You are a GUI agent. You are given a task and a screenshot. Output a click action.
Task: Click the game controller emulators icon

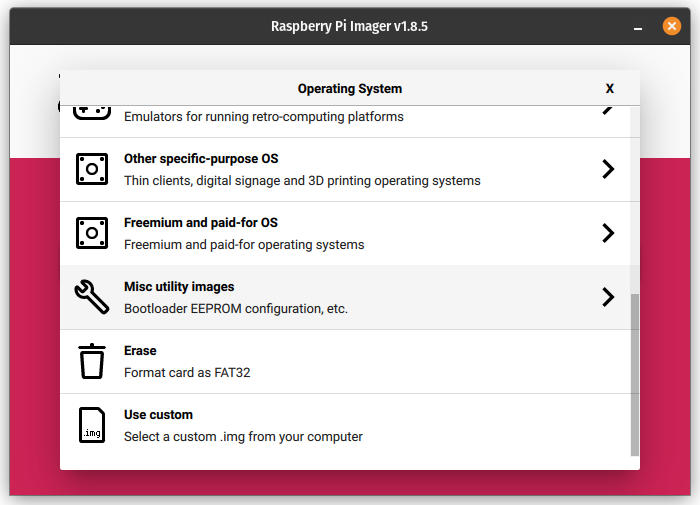click(92, 113)
